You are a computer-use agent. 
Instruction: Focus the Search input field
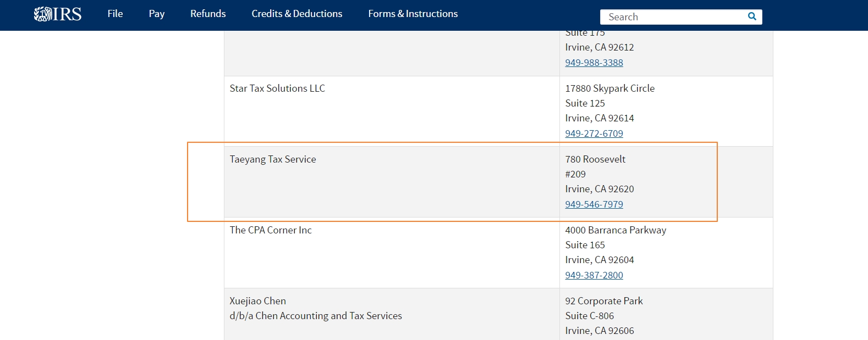click(674, 17)
